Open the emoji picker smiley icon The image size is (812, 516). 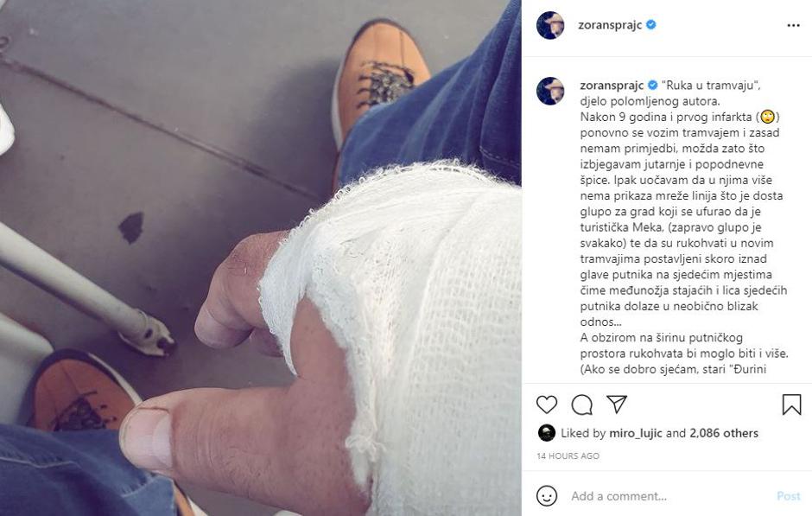pyautogui.click(x=547, y=496)
